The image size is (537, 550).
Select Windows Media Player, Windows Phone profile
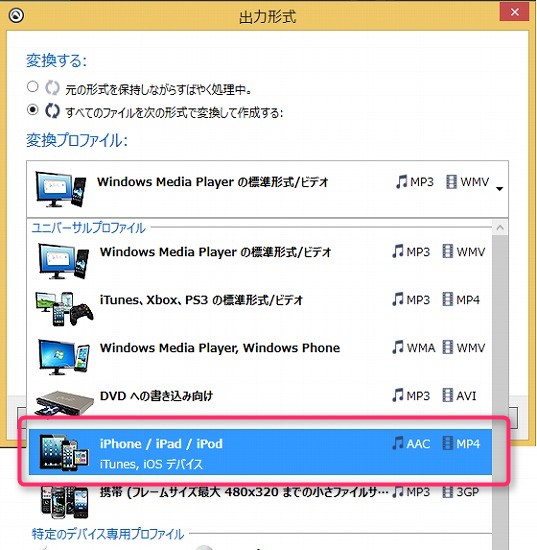pos(260,357)
